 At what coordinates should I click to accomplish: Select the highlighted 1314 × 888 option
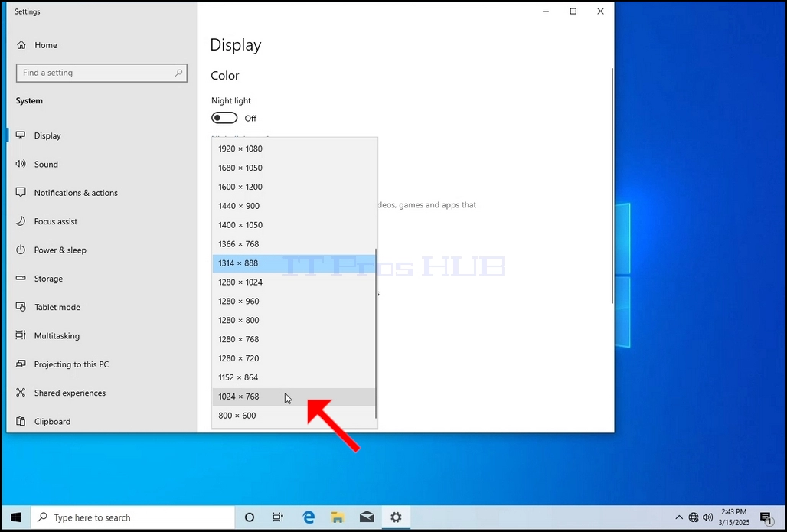point(294,263)
